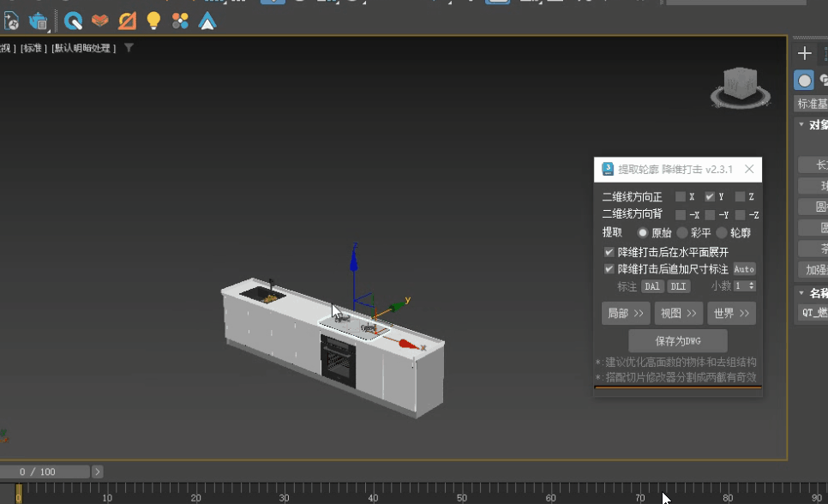Screen dimensions: 828x504
Task: Click the 局部 >> button
Action: tap(625, 313)
